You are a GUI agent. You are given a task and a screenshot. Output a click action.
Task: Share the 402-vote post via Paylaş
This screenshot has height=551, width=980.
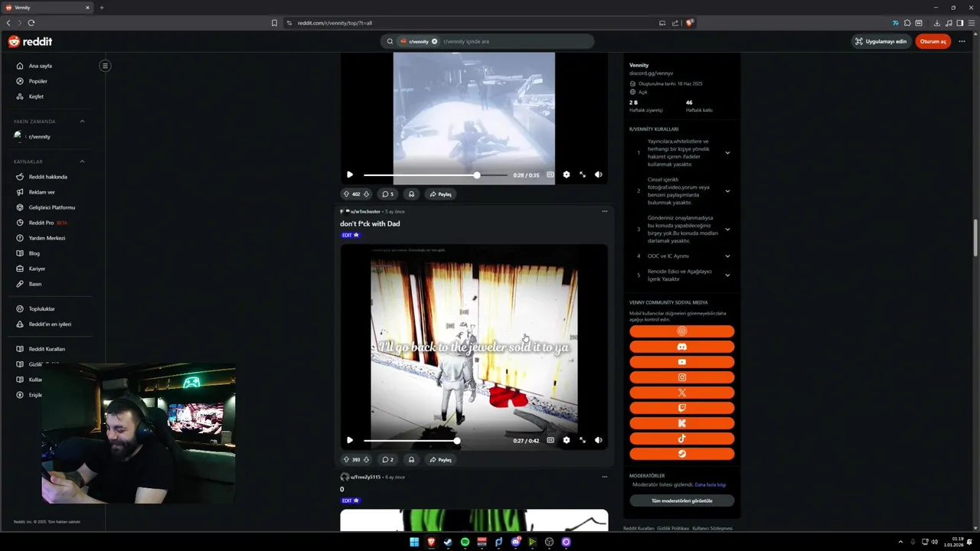441,194
